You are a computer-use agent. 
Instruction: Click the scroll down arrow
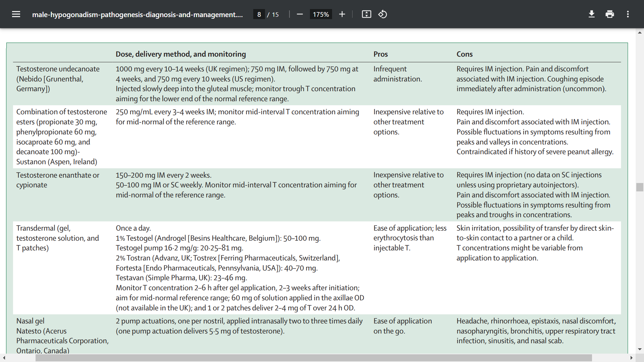[x=640, y=349]
